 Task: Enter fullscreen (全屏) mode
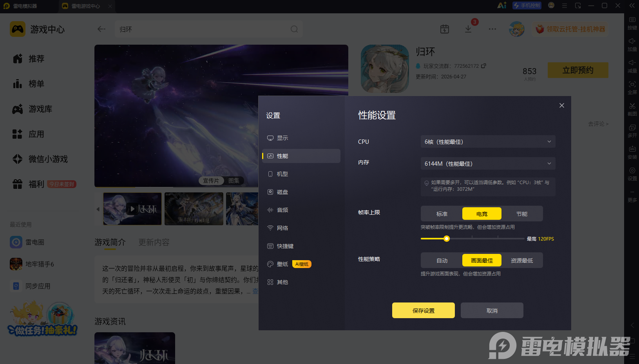[632, 87]
